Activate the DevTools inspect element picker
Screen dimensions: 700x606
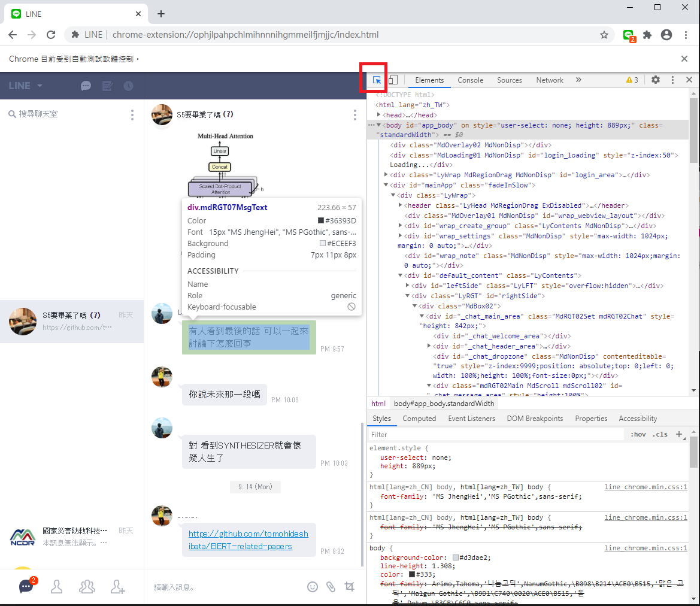pos(377,80)
